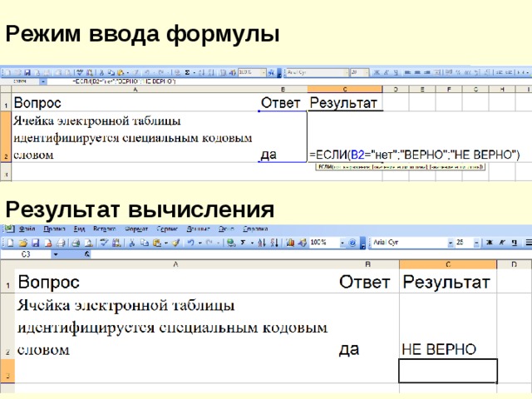
Task: Sort descending in result-window toolbar
Action: tap(274, 243)
